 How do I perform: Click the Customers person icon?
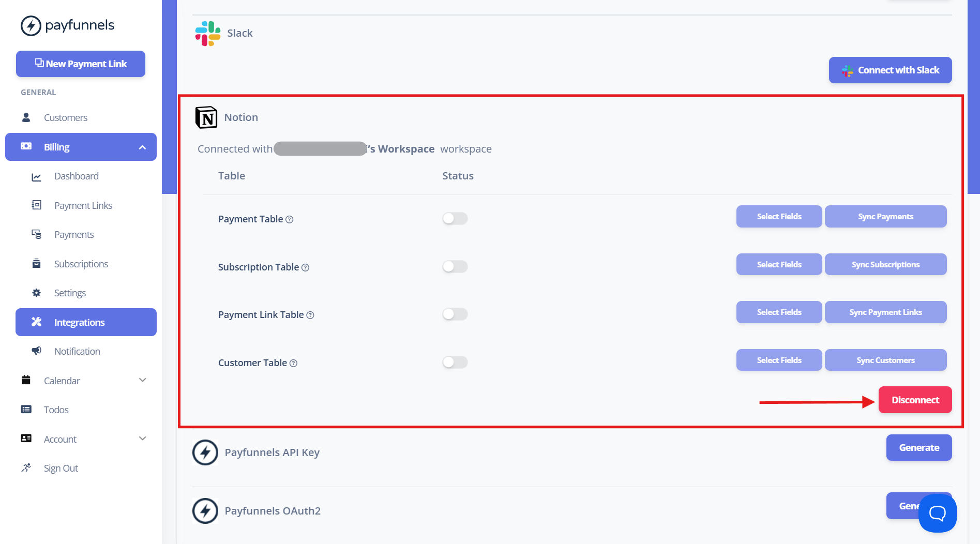26,117
